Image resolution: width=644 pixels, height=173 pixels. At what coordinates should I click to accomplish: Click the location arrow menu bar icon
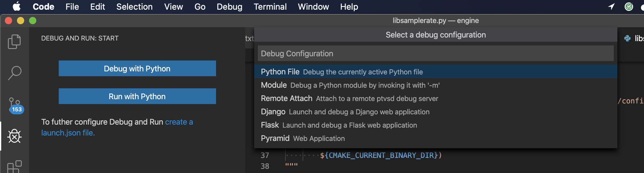coord(612,6)
